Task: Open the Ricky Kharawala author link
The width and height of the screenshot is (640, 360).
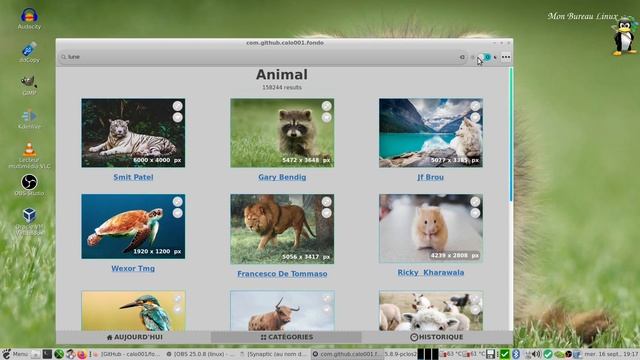Action: (x=431, y=273)
